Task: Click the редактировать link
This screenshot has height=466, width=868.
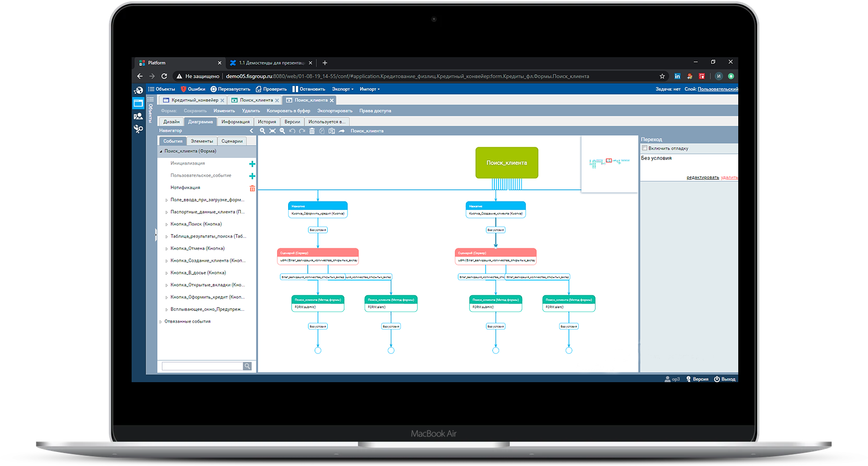Action: pos(702,178)
